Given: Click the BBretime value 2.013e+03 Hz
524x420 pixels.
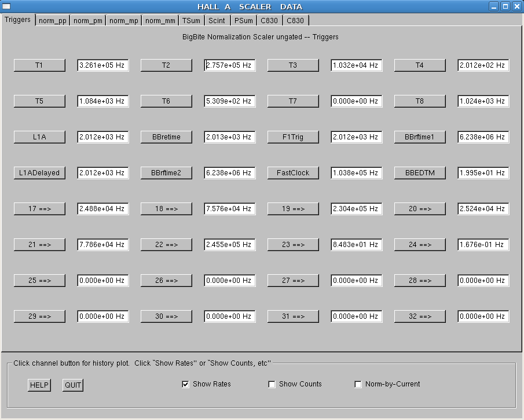Looking at the screenshot, I should coord(230,137).
